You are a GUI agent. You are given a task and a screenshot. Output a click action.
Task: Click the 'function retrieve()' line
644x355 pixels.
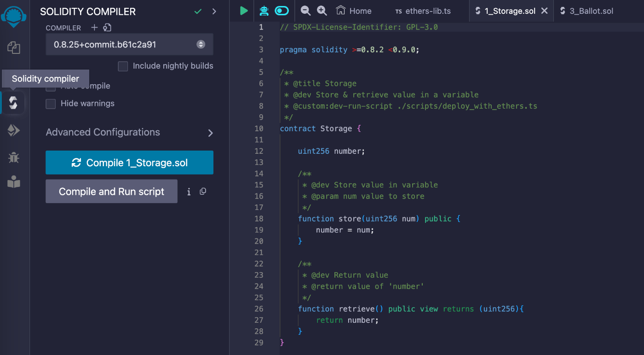411,309
